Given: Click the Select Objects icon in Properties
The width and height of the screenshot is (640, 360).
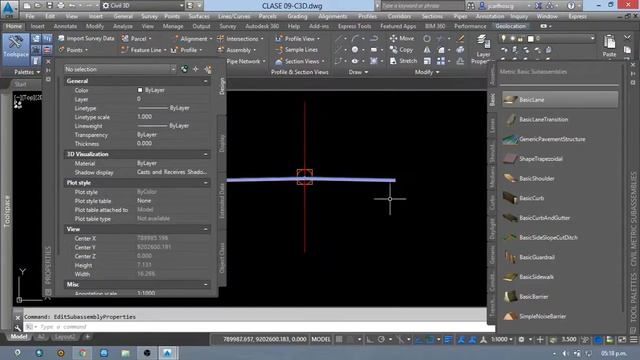Looking at the screenshot, I should pos(196,69).
